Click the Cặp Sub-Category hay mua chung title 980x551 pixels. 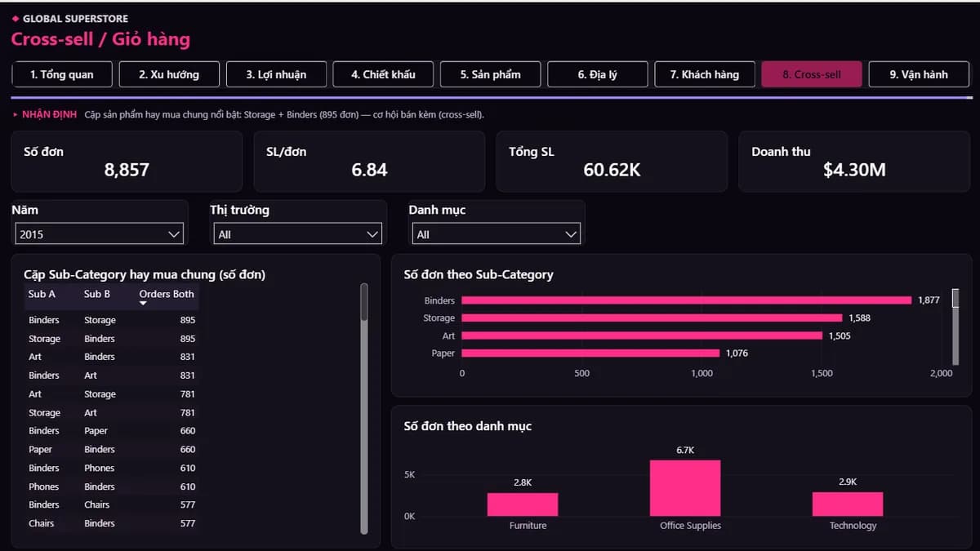(x=145, y=275)
